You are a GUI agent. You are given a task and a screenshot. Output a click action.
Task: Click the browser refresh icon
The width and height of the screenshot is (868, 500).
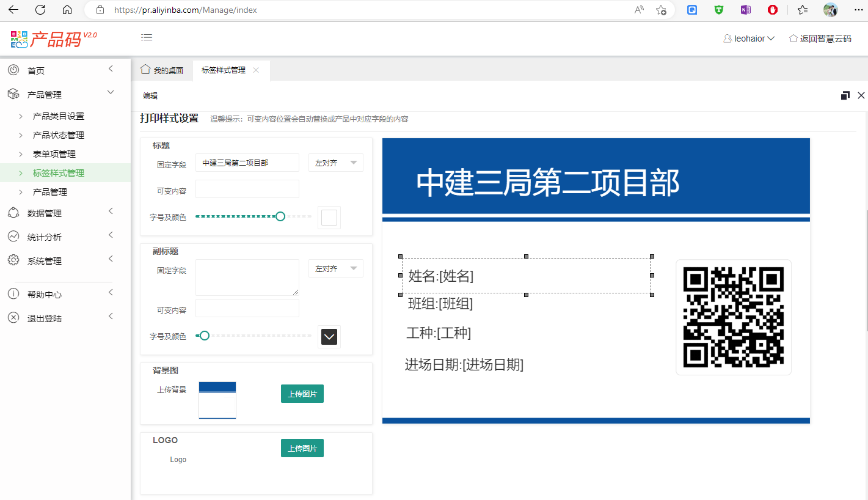click(40, 10)
